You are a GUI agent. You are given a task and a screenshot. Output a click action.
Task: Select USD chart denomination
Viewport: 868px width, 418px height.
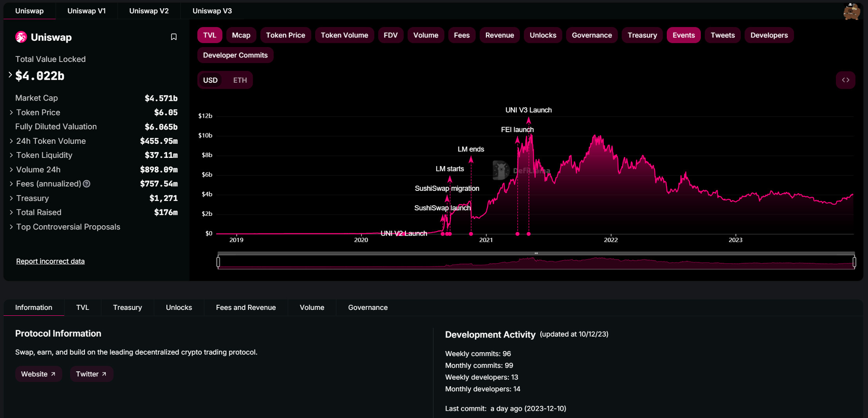[x=210, y=80]
